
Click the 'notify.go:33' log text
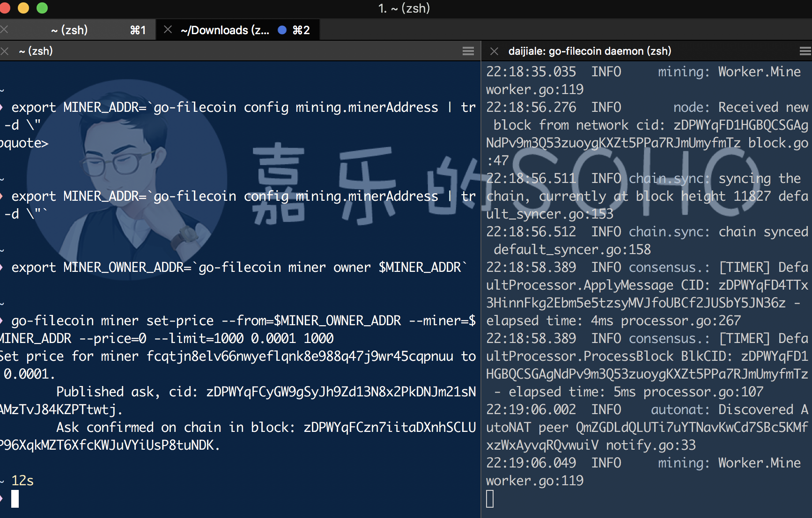coord(651,445)
